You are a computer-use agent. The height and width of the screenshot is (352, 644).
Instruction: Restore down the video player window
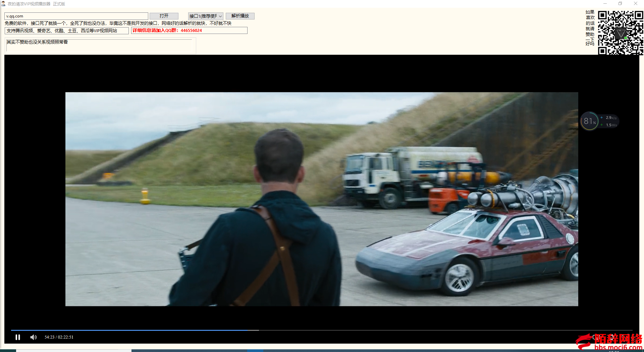pyautogui.click(x=620, y=4)
